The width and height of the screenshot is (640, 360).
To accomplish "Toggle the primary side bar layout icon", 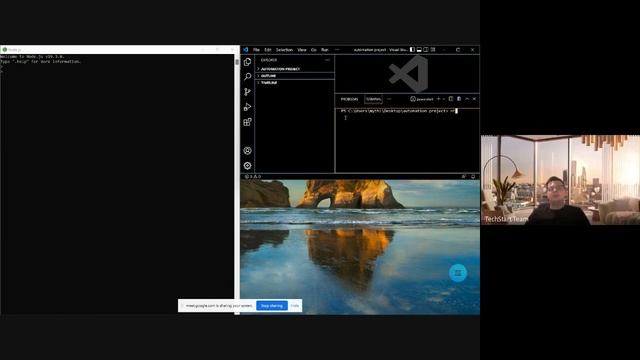I will tap(412, 50).
